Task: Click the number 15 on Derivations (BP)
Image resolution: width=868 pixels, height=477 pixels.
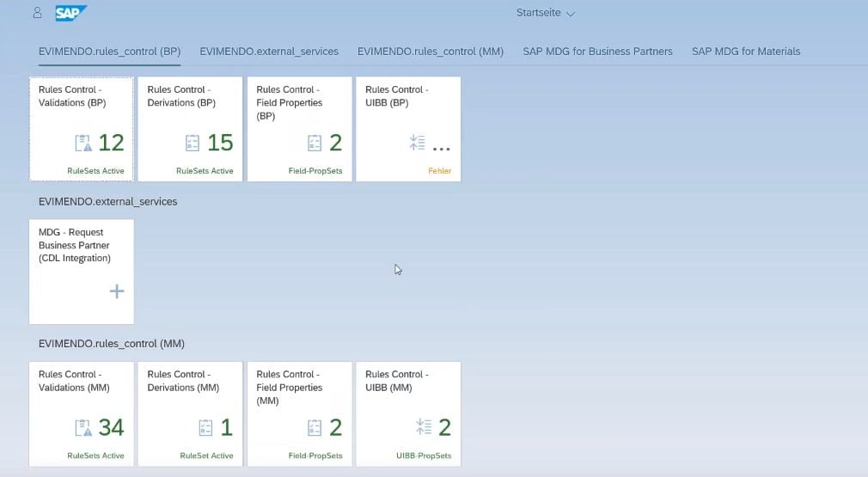Action: (x=220, y=143)
